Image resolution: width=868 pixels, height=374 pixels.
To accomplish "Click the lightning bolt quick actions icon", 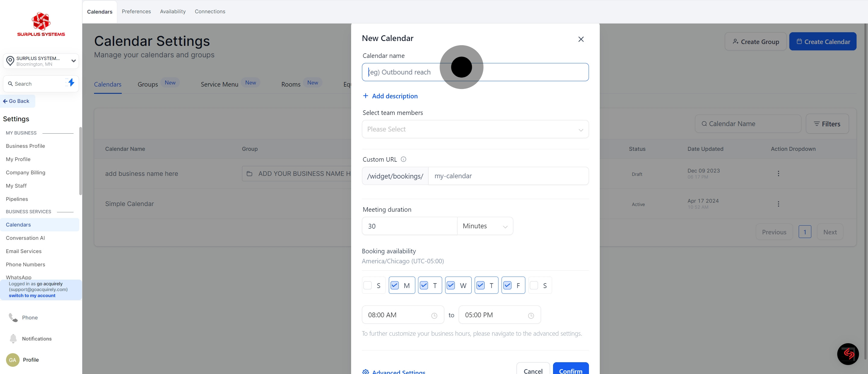I will (71, 83).
